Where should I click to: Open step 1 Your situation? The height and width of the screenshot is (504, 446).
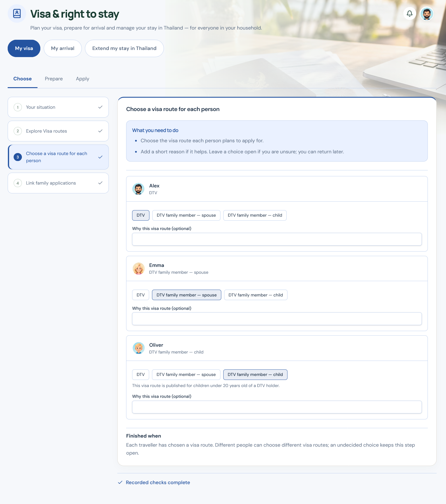pyautogui.click(x=58, y=107)
